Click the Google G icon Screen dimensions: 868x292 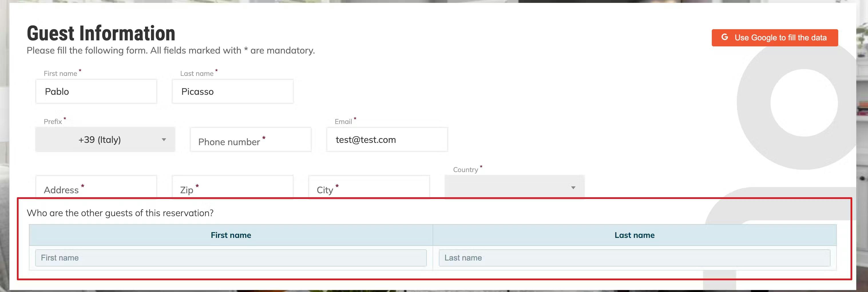(724, 37)
